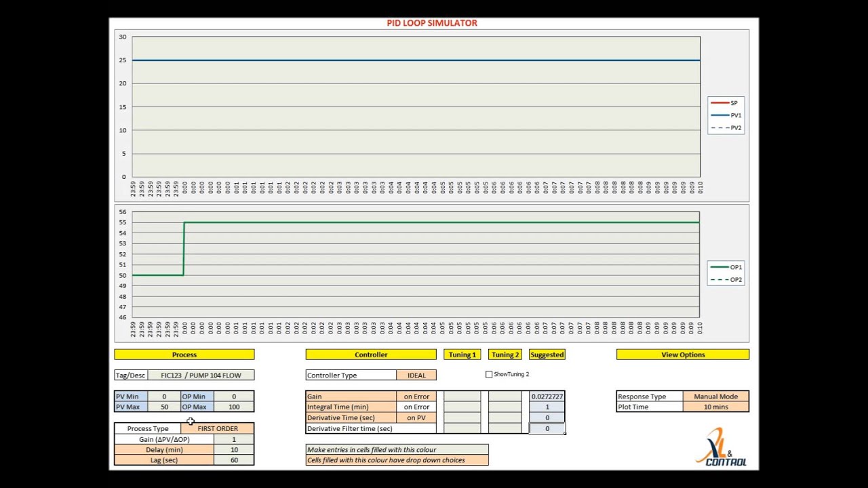Click the PV2 legend entry
This screenshot has width=868, height=488.
(x=726, y=127)
